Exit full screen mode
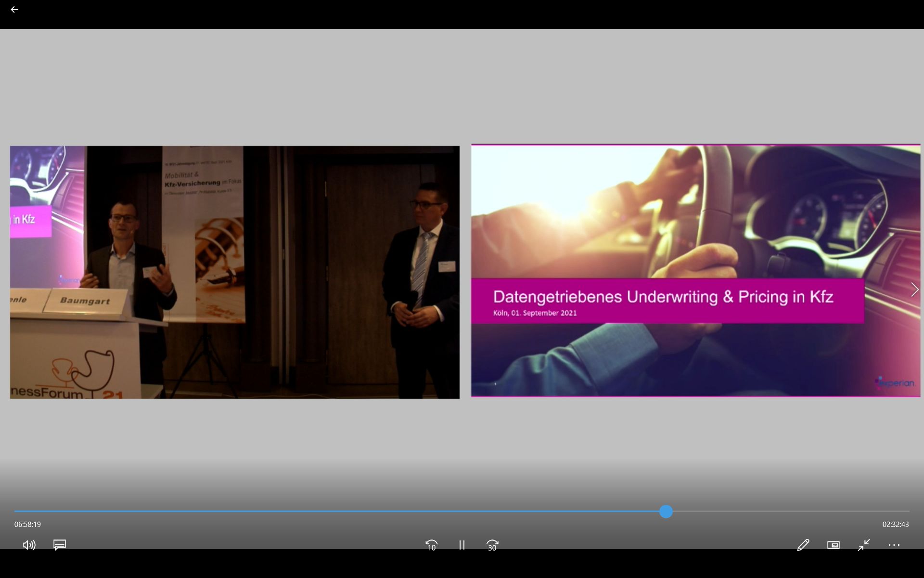This screenshot has width=924, height=578. point(864,545)
